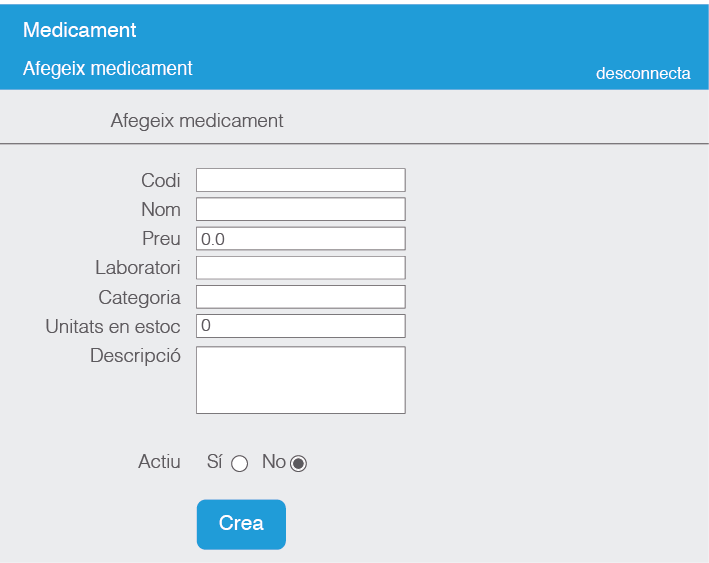Select the Sí radio button for Actiu
The height and width of the screenshot is (563, 709).
(x=239, y=464)
